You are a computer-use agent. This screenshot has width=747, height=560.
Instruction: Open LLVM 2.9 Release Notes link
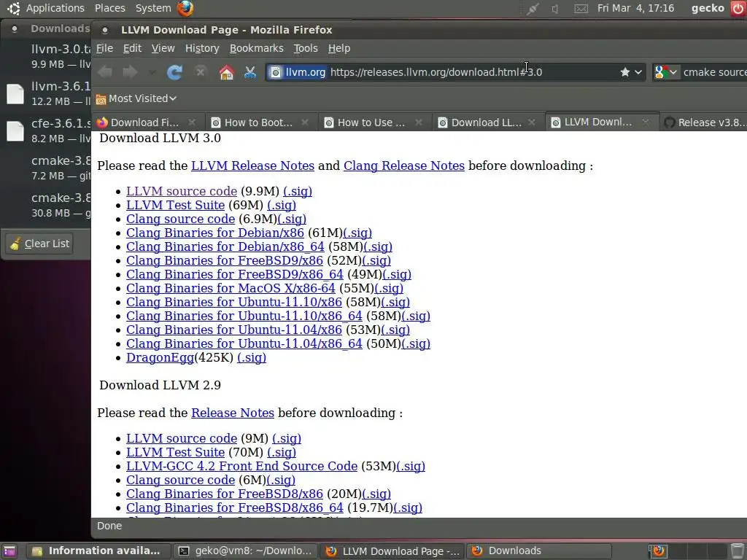233,413
